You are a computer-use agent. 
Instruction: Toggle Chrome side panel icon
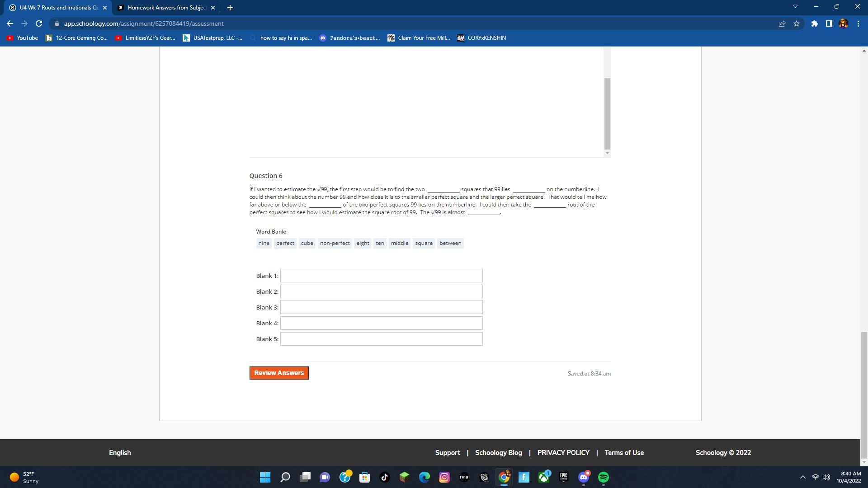(829, 23)
